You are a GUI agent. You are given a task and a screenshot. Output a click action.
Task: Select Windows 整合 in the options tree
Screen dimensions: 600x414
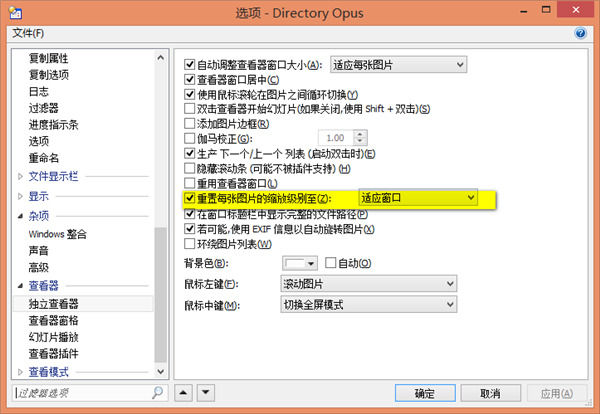(x=58, y=234)
